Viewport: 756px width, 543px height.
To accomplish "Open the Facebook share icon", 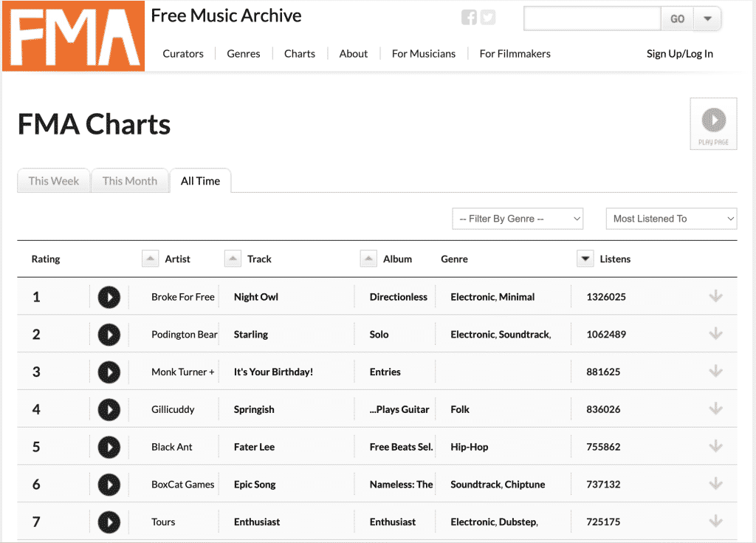I will pyautogui.click(x=469, y=17).
